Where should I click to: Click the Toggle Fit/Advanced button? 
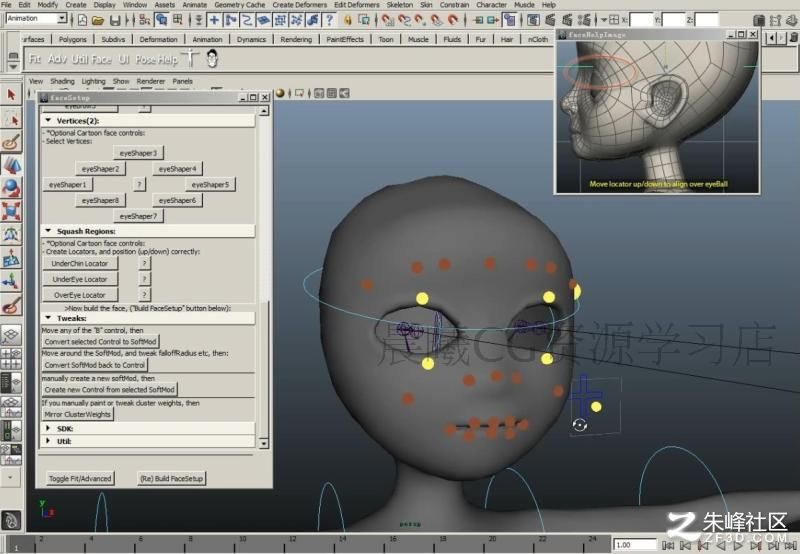[80, 479]
